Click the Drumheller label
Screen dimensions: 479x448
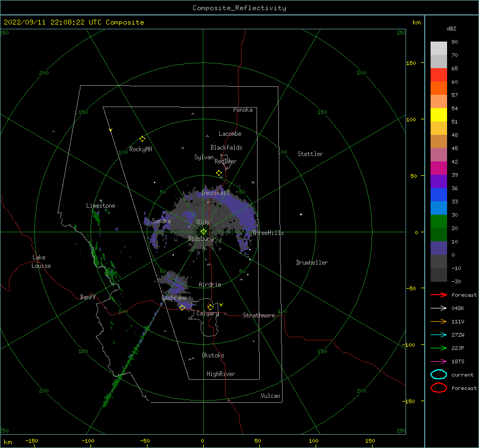(x=312, y=263)
